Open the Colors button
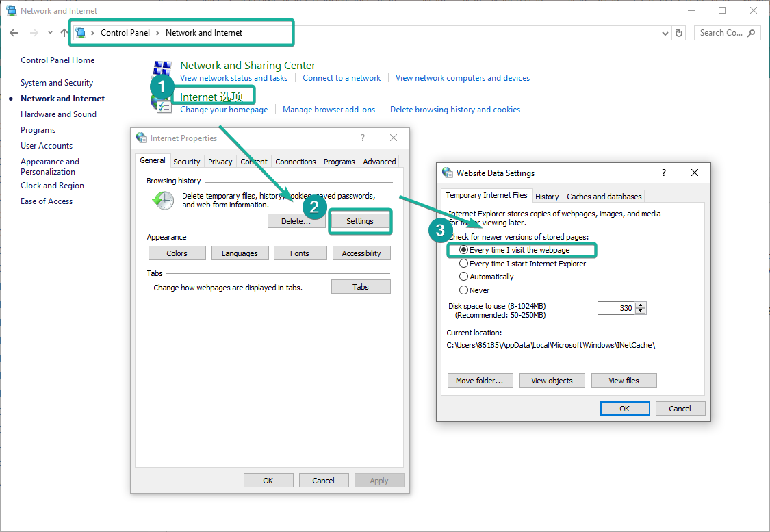The height and width of the screenshot is (532, 770). coord(177,253)
